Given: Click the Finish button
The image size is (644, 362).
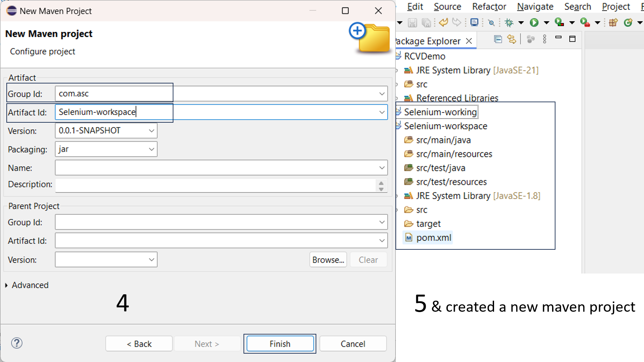Looking at the screenshot, I should [x=280, y=344].
